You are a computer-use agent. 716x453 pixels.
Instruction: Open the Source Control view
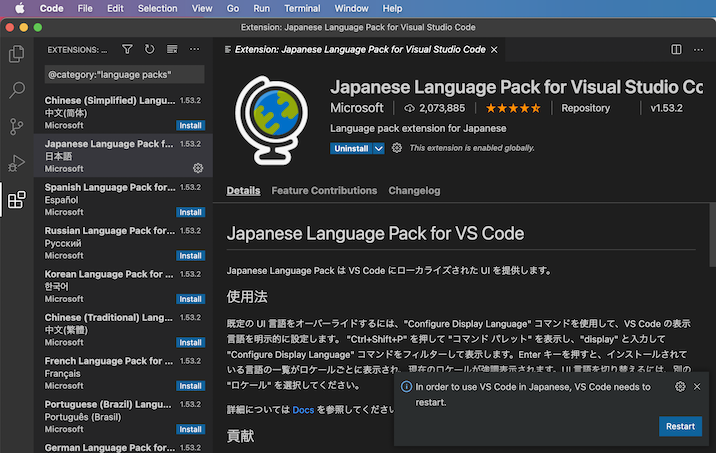[x=17, y=126]
